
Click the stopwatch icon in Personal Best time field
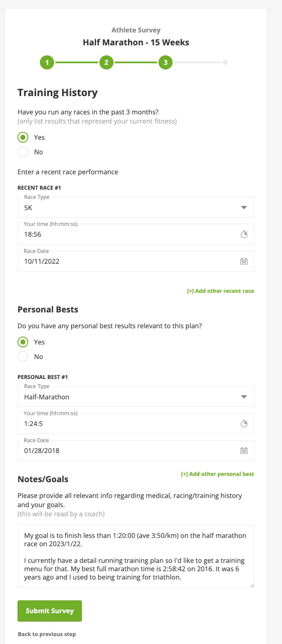coord(244,424)
